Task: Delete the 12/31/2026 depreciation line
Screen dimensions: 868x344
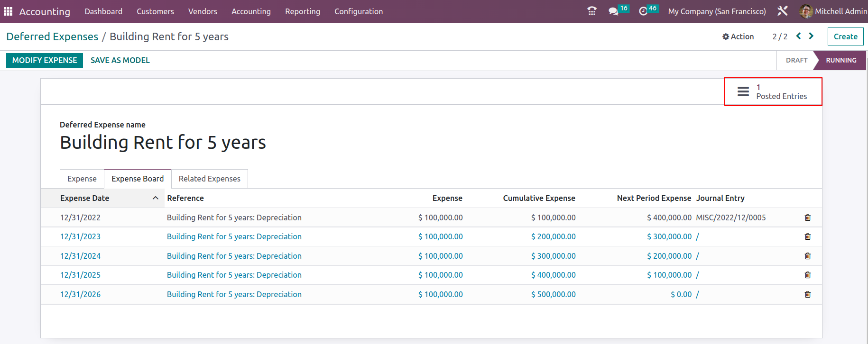Action: point(808,294)
